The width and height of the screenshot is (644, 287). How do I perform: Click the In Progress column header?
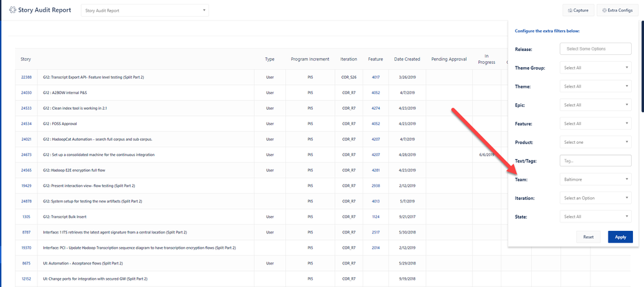pos(487,59)
